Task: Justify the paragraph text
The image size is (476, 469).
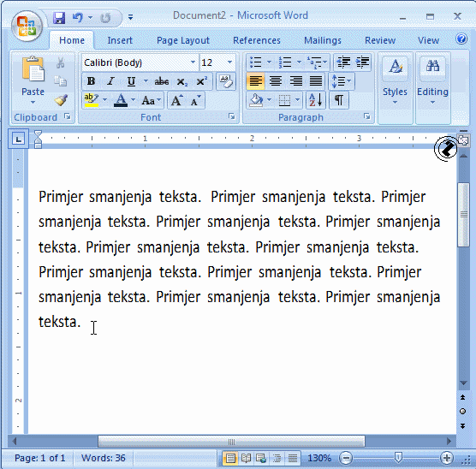Action: [316, 81]
